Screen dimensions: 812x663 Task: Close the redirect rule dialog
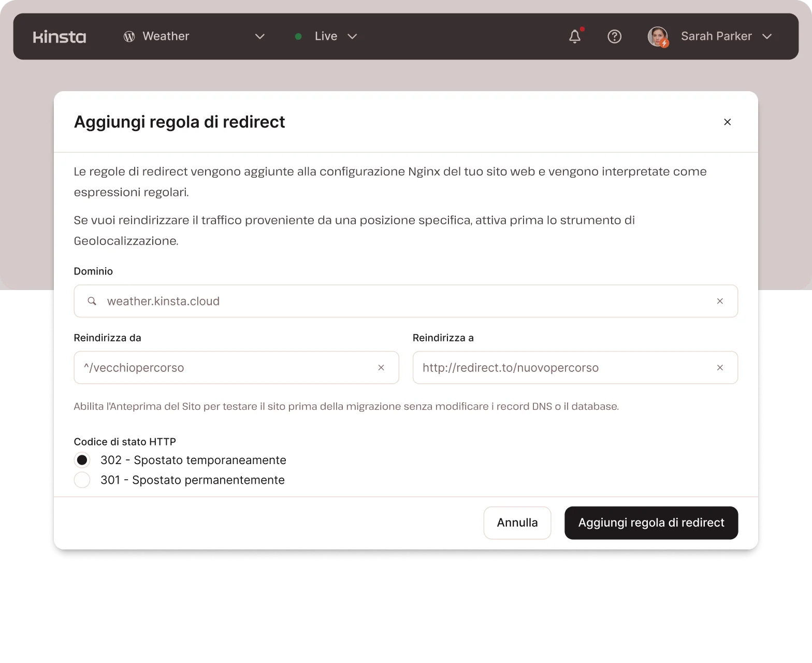coord(727,122)
